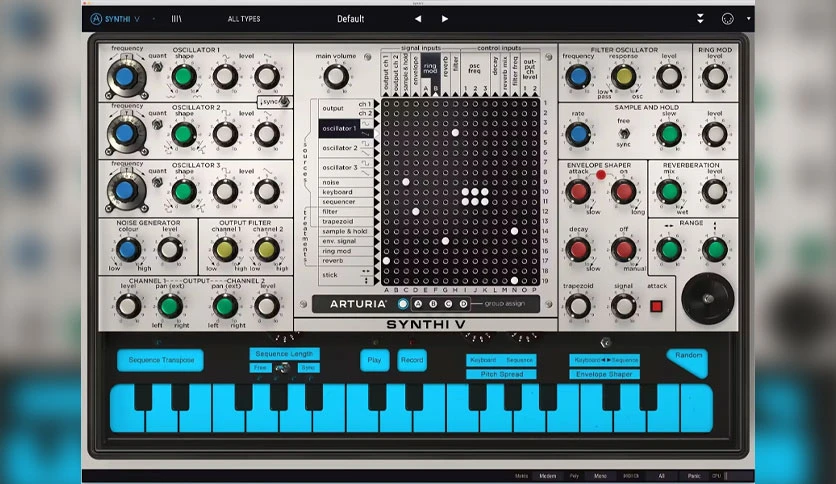This screenshot has width=836, height=484.
Task: Open the ALL TYPES preset filter
Action: [x=244, y=19]
